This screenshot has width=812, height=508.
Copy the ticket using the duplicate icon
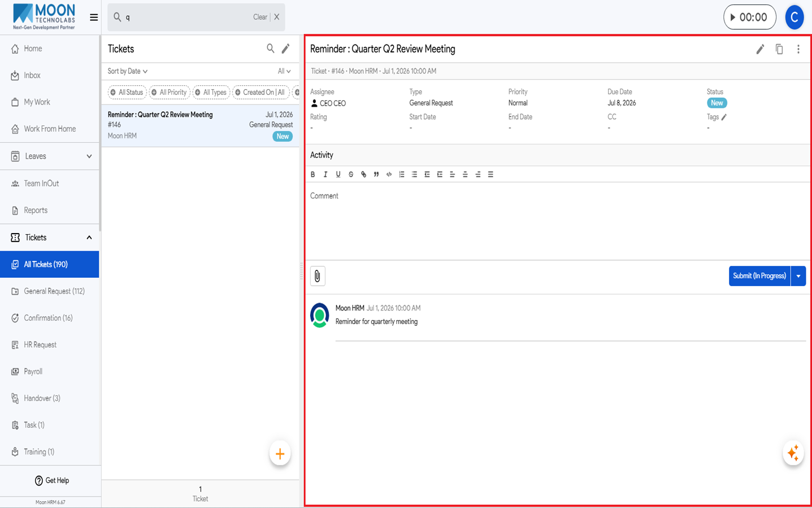coord(779,49)
